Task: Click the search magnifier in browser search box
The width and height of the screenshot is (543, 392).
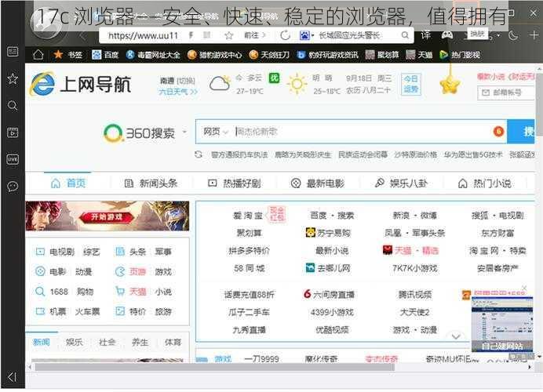Action: tap(405, 35)
